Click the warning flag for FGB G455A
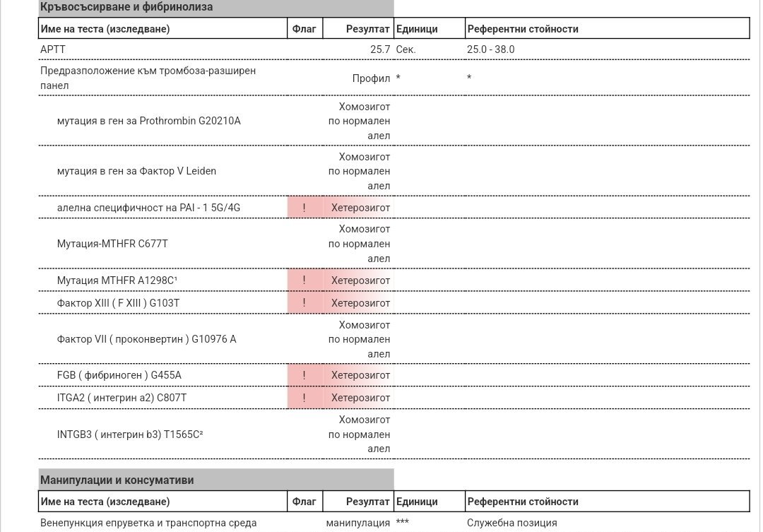 coord(304,375)
